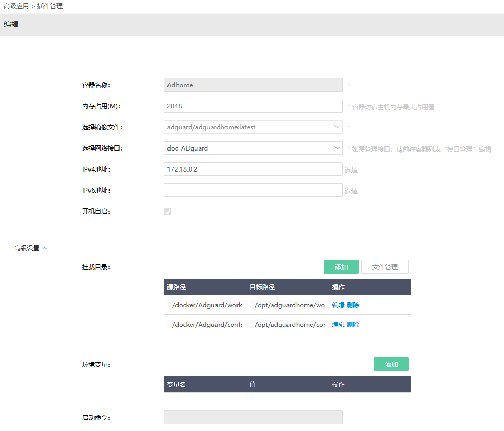504x431 pixels.
Task: Click the 高级设置 label text
Action: [27, 248]
